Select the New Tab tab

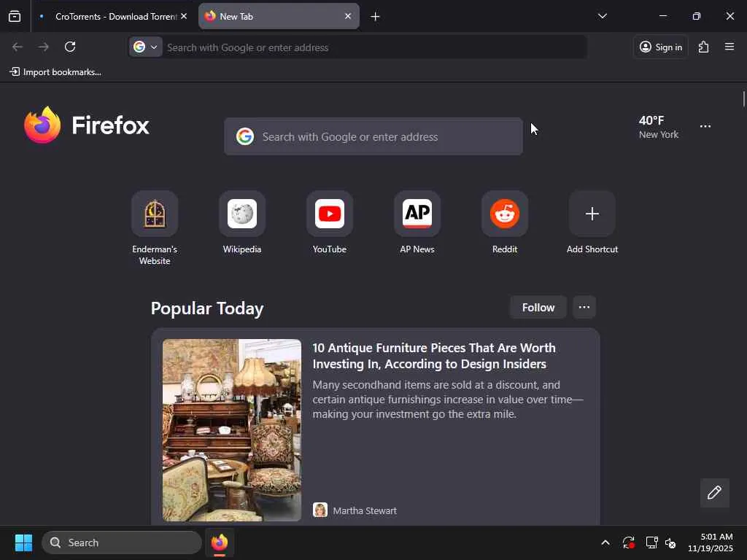tap(279, 16)
